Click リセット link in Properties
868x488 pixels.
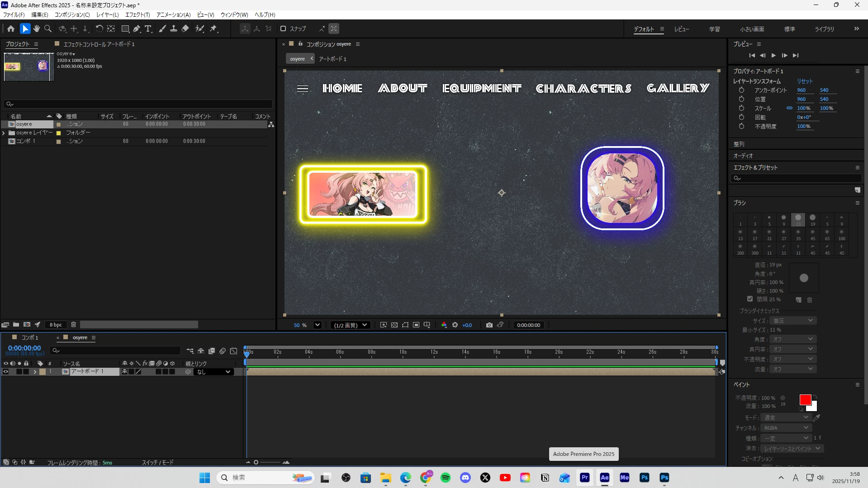(805, 81)
